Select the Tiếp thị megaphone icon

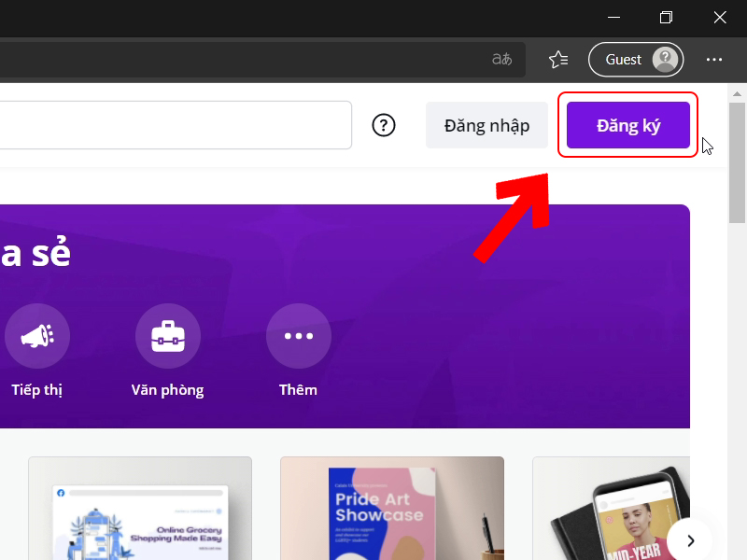click(x=37, y=336)
